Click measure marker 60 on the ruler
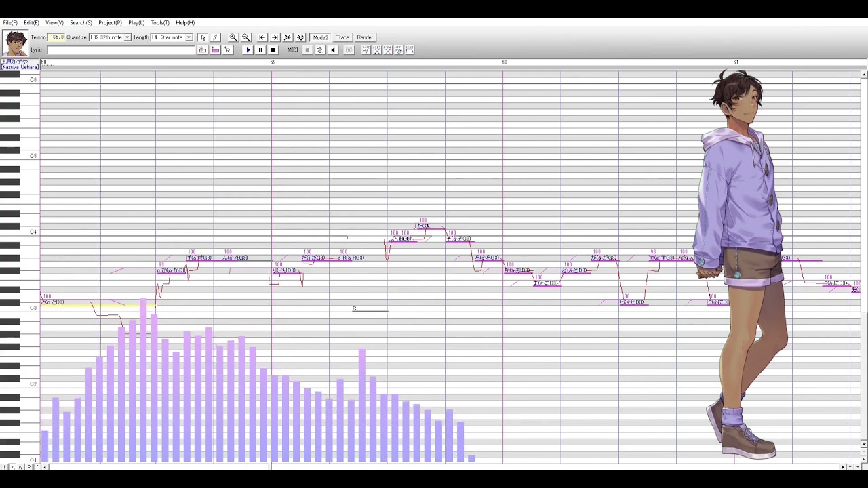The image size is (868, 488). pyautogui.click(x=504, y=62)
